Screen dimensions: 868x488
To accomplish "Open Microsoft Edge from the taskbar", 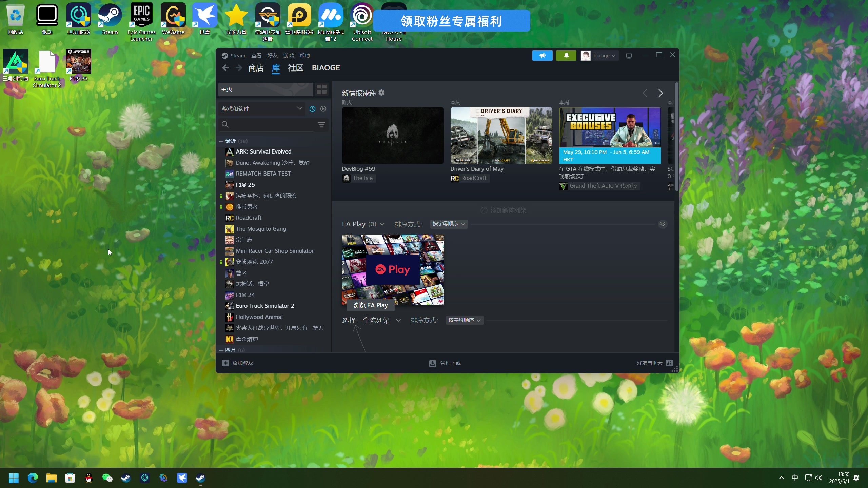I will coord(33,478).
